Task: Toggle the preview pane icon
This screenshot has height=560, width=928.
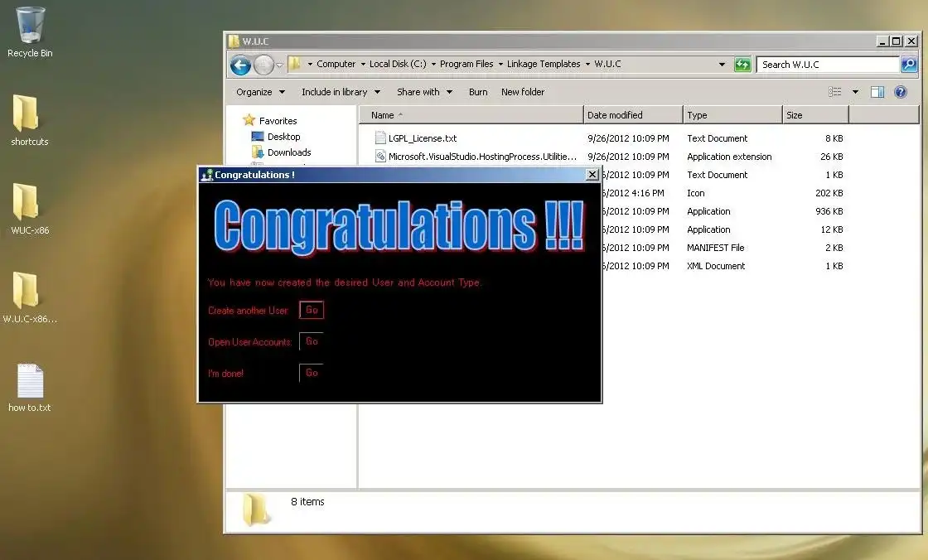Action: click(x=877, y=92)
